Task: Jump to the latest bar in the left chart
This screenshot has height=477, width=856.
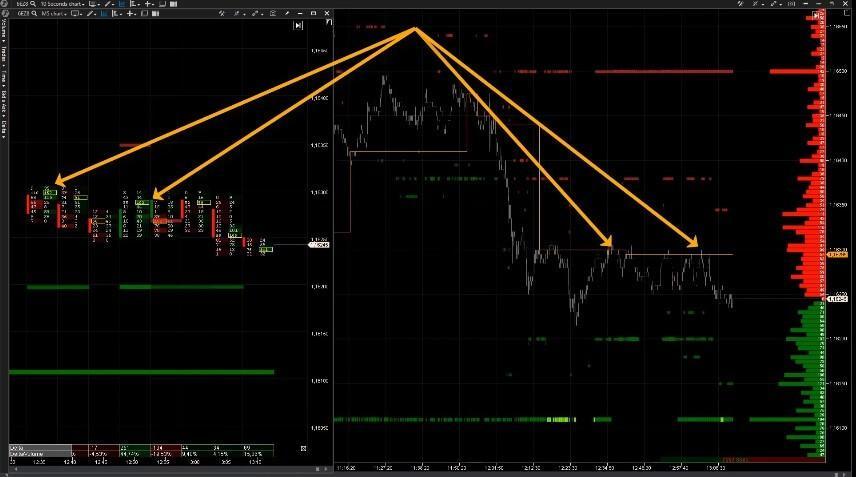Action: point(298,26)
